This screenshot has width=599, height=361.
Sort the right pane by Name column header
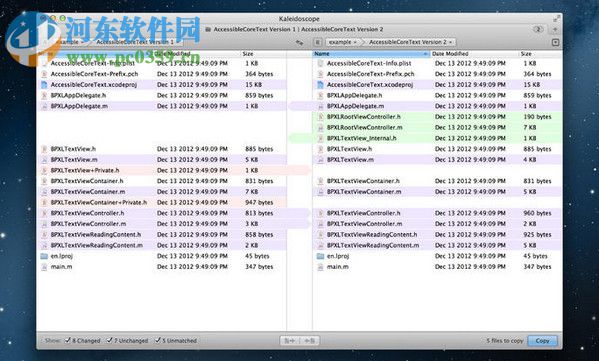371,54
